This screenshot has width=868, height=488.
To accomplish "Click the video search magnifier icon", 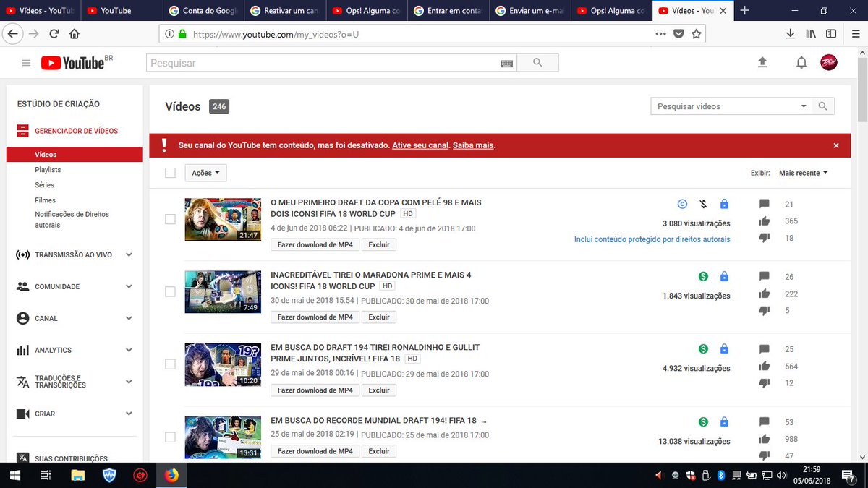I will (822, 106).
